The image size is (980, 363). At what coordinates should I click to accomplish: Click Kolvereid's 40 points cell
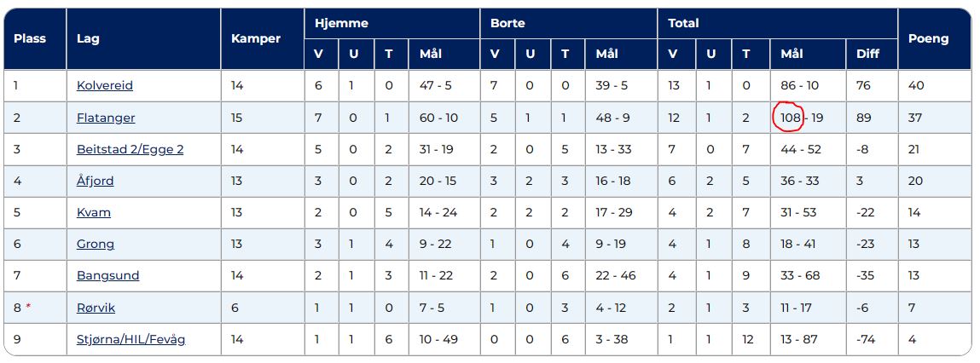click(x=916, y=86)
